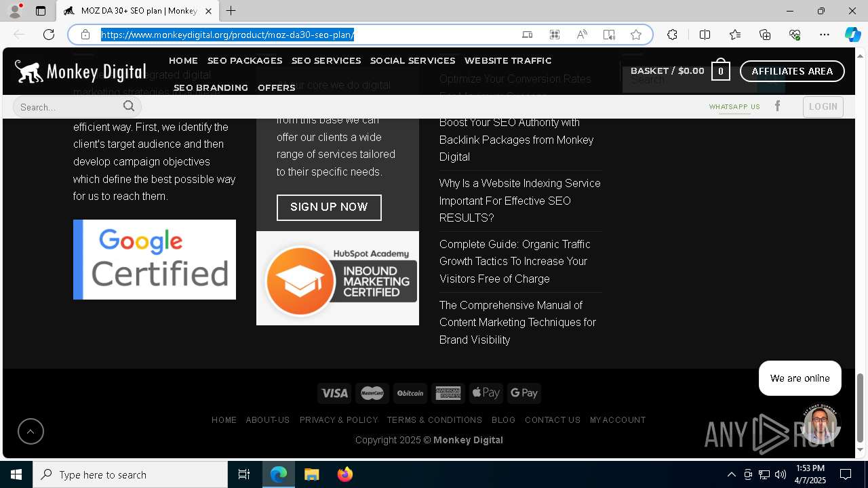Image resolution: width=868 pixels, height=488 pixels.
Task: Open Content Marketing Techniques article link
Action: point(517,323)
